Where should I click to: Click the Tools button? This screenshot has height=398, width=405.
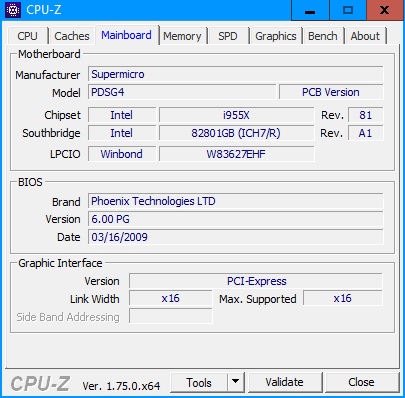(199, 382)
